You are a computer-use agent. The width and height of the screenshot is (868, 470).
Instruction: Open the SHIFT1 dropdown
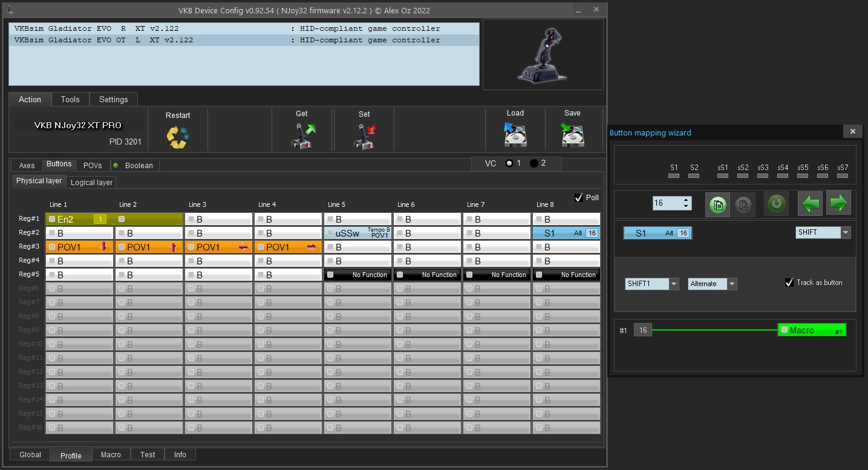pyautogui.click(x=674, y=284)
